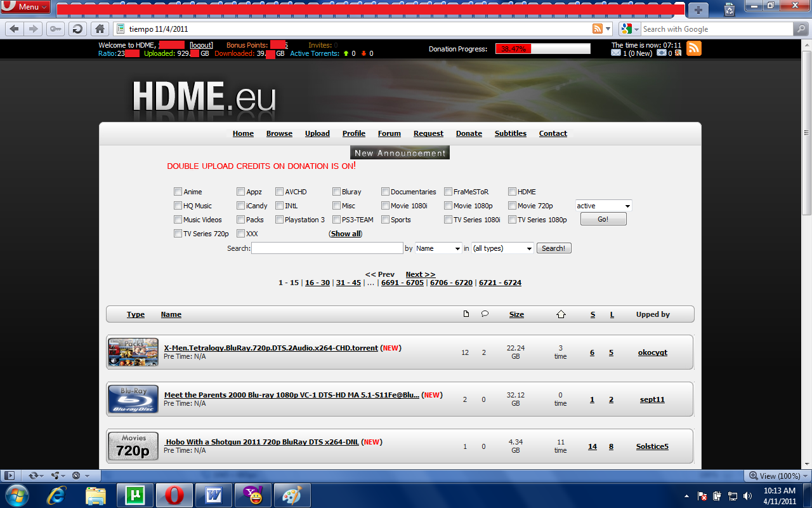Click the Blu-ray Disc category icon
The image size is (812, 508).
coord(133,399)
